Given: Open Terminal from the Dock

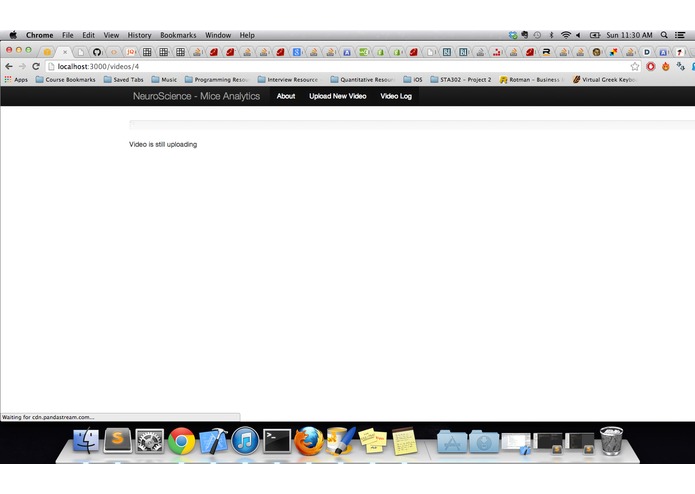Looking at the screenshot, I should pyautogui.click(x=277, y=441).
